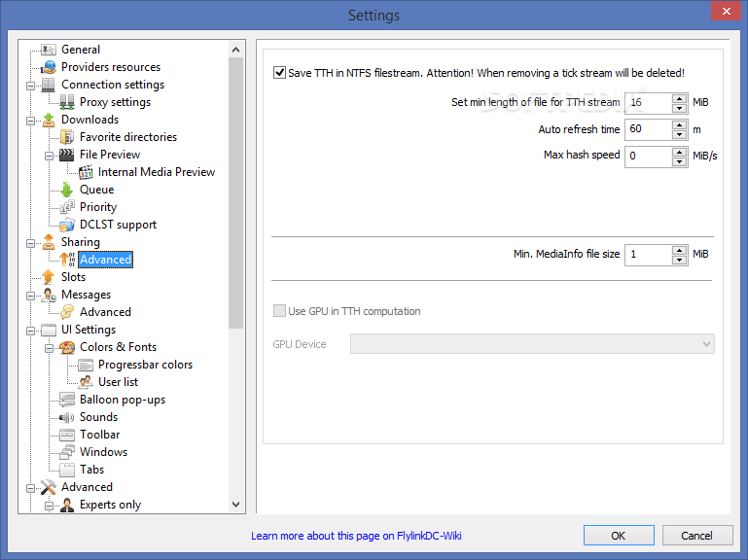748x560 pixels.
Task: Click the Downloads tray icon
Action: pos(49,120)
